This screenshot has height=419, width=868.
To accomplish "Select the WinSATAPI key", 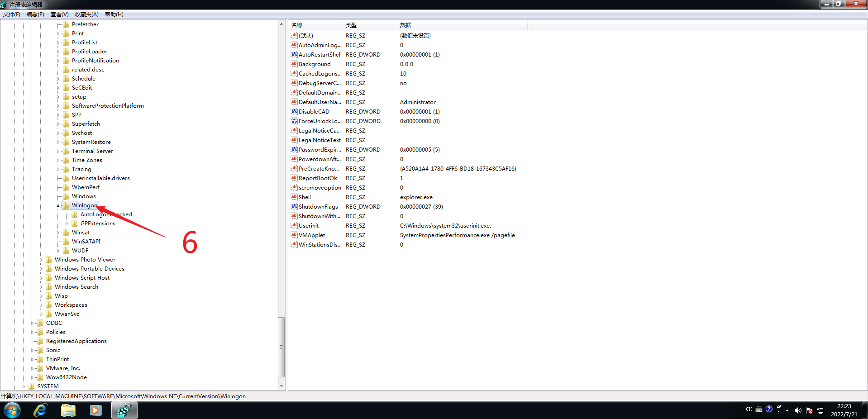I will [86, 242].
